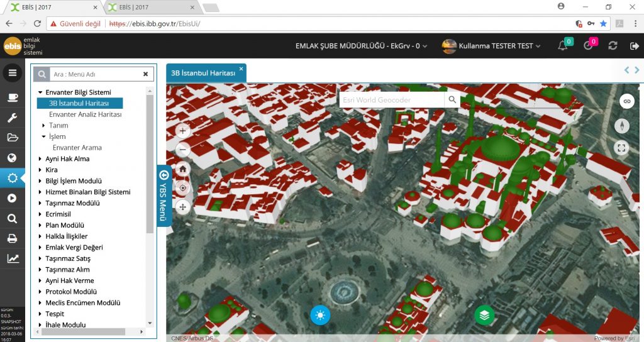Expand Ayni Hak Alma node
This screenshot has width=644, height=342.
click(x=40, y=159)
